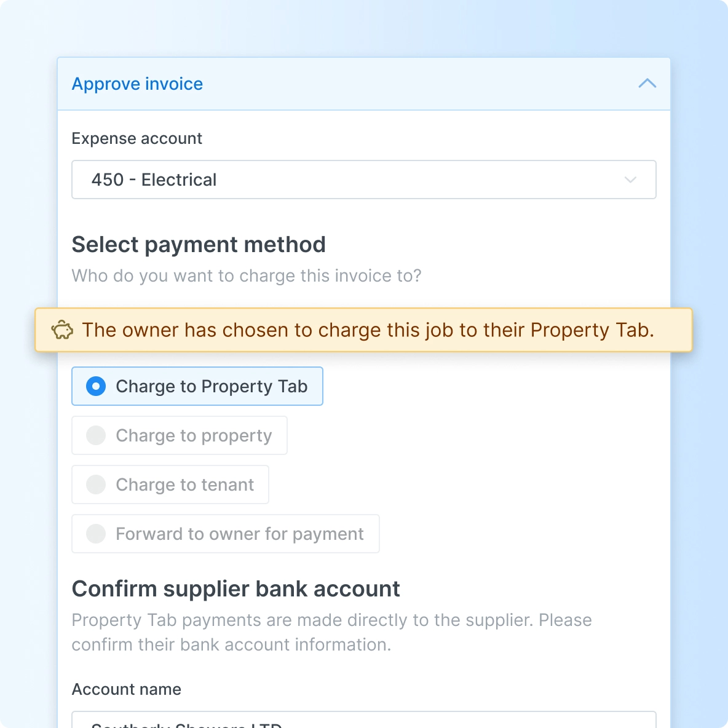The width and height of the screenshot is (728, 728).
Task: Click the Approve invoice header title
Action: 137,84
